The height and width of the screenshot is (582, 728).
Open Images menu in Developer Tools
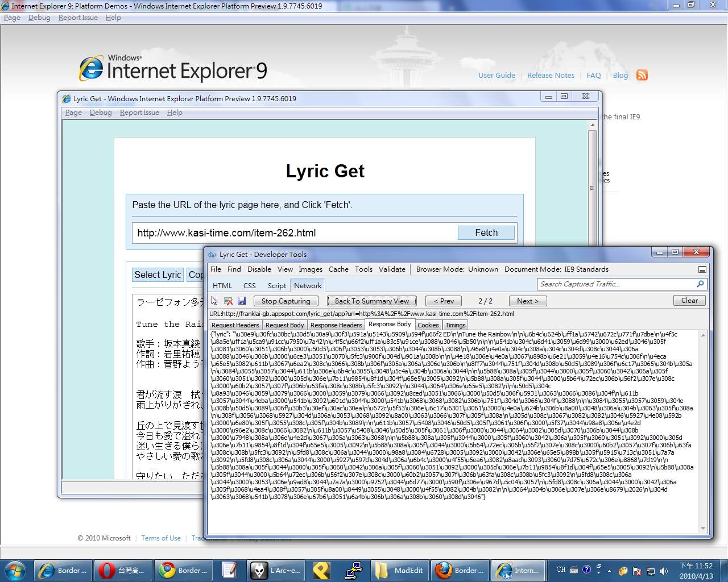[x=311, y=269]
